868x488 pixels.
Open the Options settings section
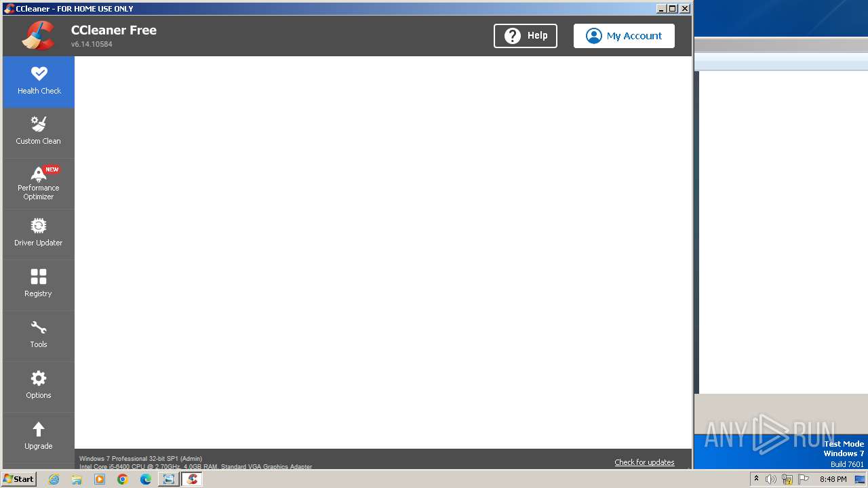[x=39, y=387]
